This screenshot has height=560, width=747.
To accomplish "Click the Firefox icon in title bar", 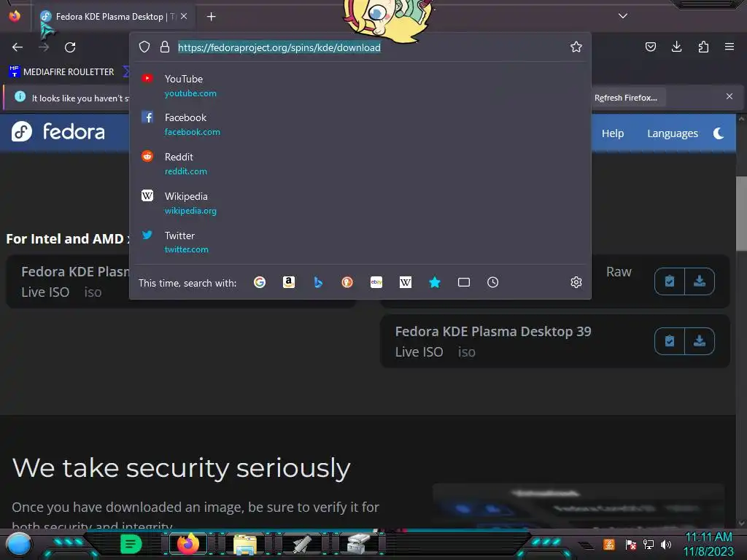I will (15, 16).
